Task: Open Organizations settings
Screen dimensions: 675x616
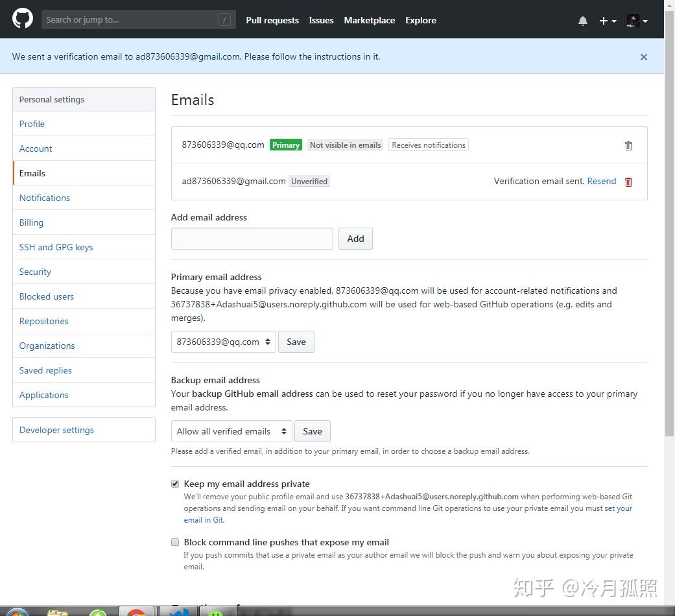Action: (84, 346)
